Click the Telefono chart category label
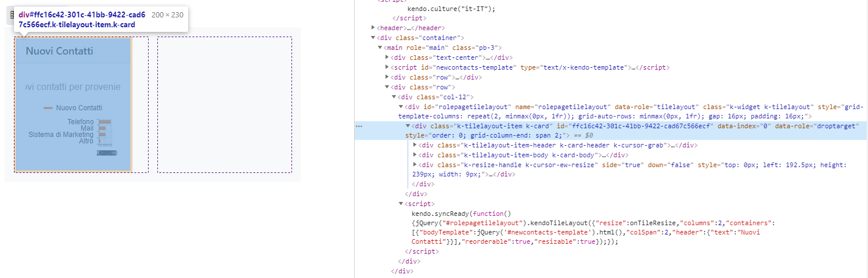Image resolution: width=868 pixels, height=278 pixels. [x=81, y=122]
